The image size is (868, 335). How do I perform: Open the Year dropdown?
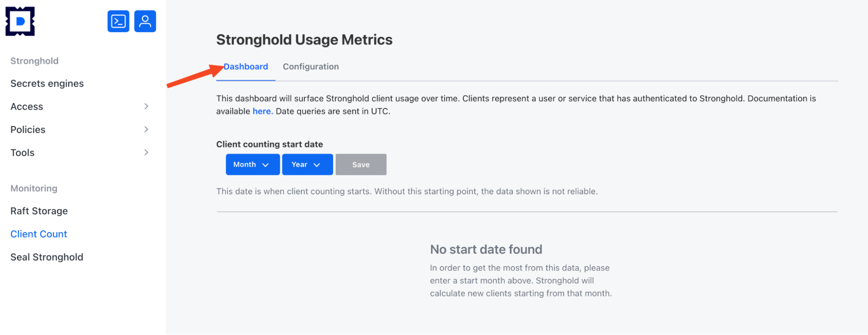tap(307, 164)
